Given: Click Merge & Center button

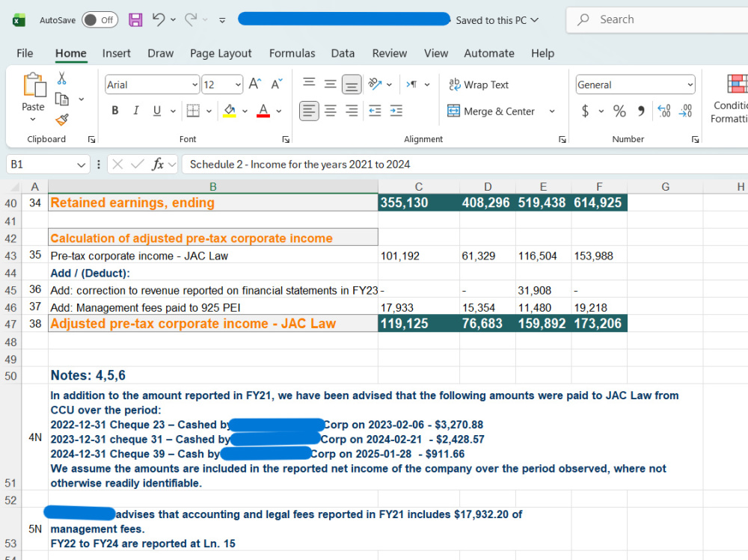Looking at the screenshot, I should (x=491, y=111).
